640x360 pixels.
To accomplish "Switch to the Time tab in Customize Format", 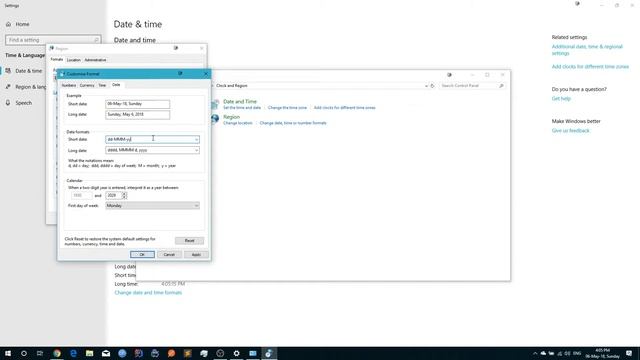I will point(102,85).
